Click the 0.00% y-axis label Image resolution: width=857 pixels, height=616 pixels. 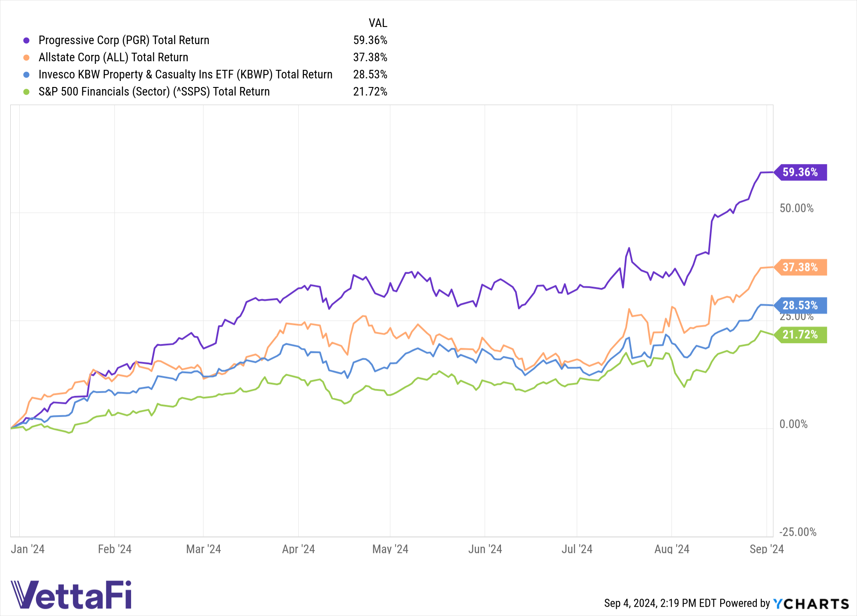click(x=794, y=424)
